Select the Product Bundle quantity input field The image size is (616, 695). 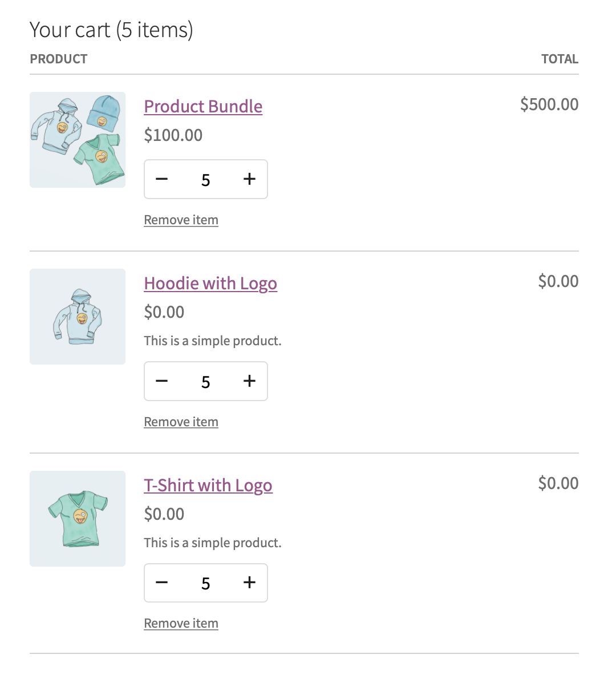point(205,179)
